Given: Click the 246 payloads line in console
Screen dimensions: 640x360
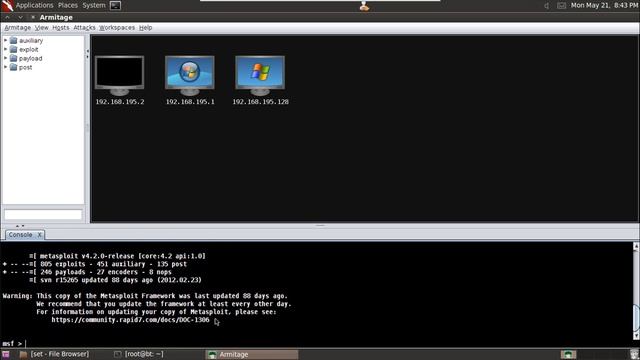Looking at the screenshot, I should pyautogui.click(x=87, y=272).
